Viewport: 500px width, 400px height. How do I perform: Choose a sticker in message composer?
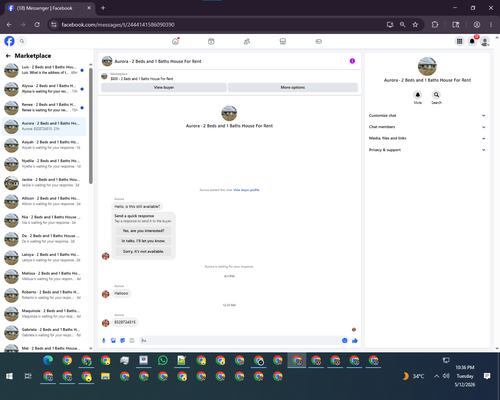click(123, 340)
